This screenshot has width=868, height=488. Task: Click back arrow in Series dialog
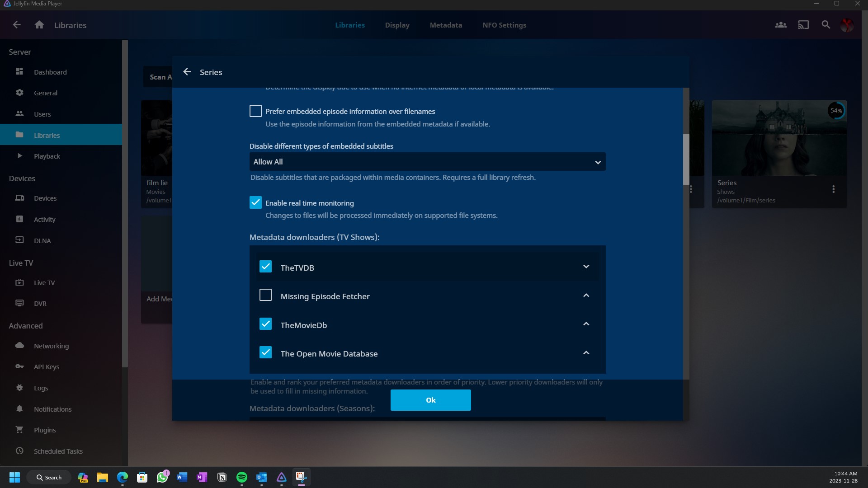click(x=187, y=72)
